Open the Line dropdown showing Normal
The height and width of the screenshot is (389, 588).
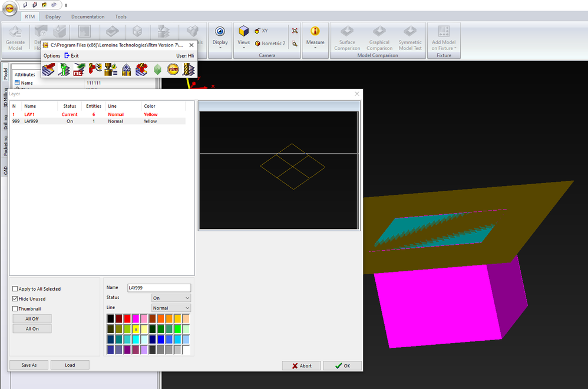(171, 308)
